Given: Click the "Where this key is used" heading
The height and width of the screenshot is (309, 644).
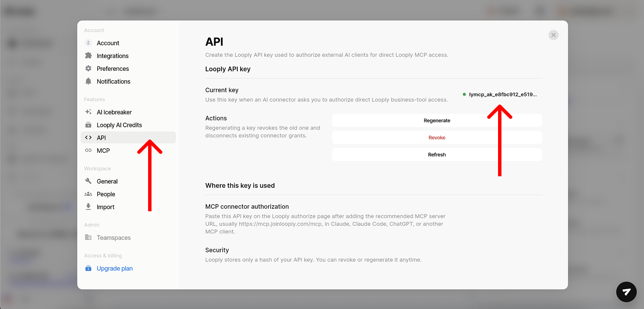Looking at the screenshot, I should (240, 185).
